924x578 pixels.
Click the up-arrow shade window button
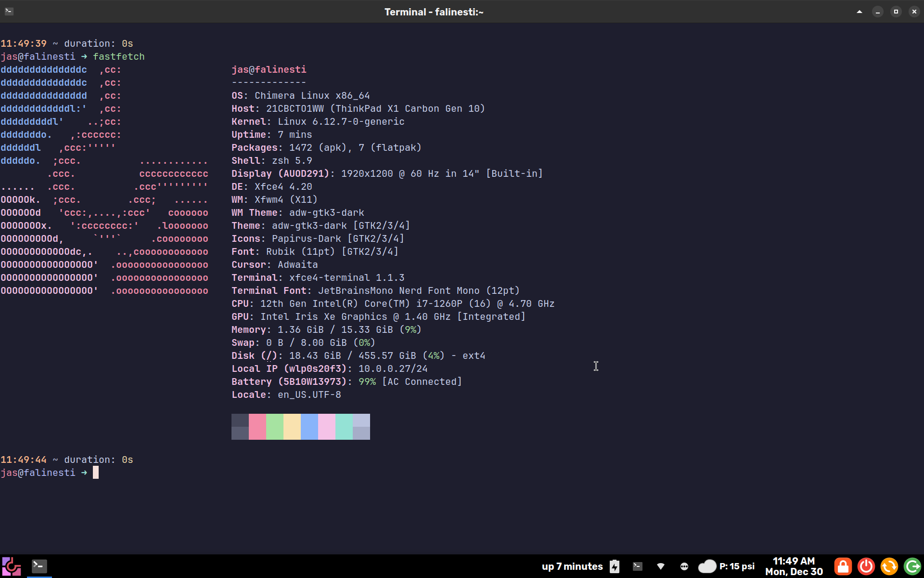point(860,12)
